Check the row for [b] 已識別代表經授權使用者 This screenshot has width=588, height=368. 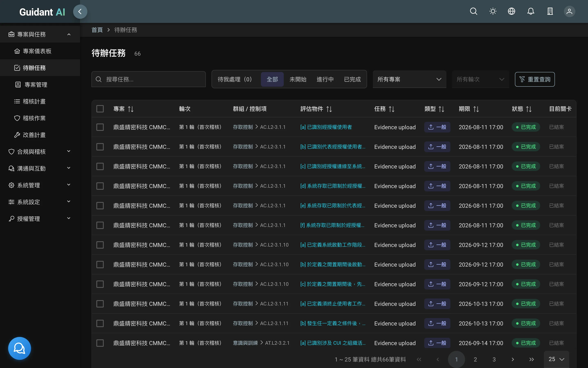point(100,147)
